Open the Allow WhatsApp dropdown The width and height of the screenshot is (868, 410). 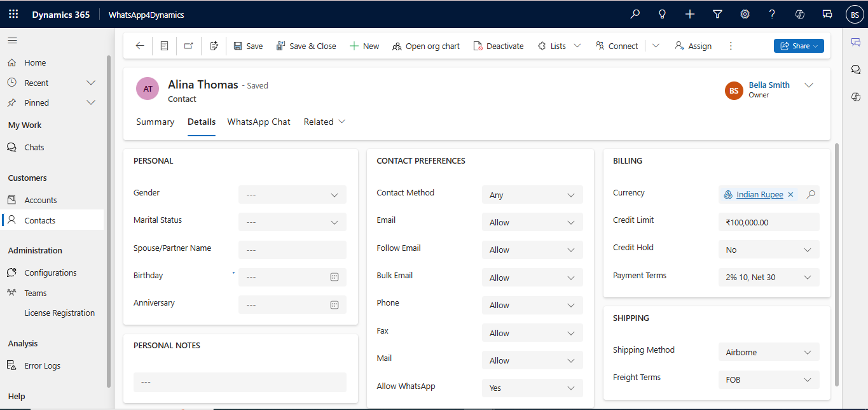pyautogui.click(x=532, y=388)
